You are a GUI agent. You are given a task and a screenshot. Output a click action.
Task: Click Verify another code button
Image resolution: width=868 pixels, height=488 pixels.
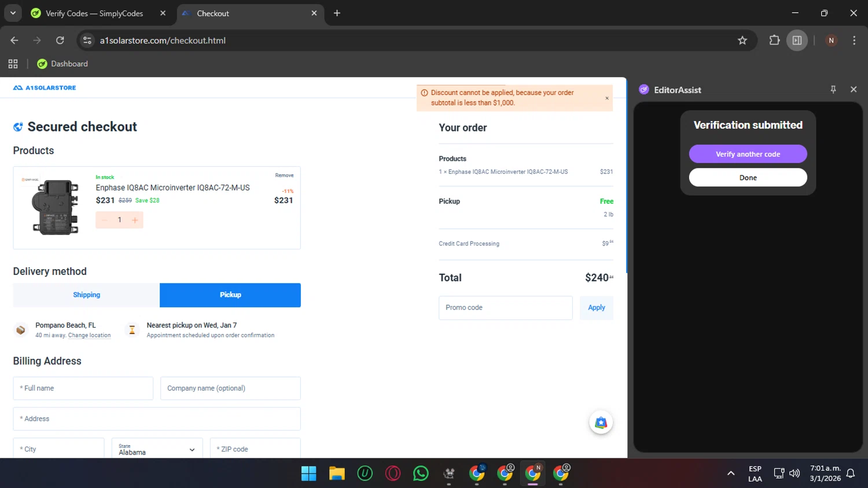coord(748,154)
